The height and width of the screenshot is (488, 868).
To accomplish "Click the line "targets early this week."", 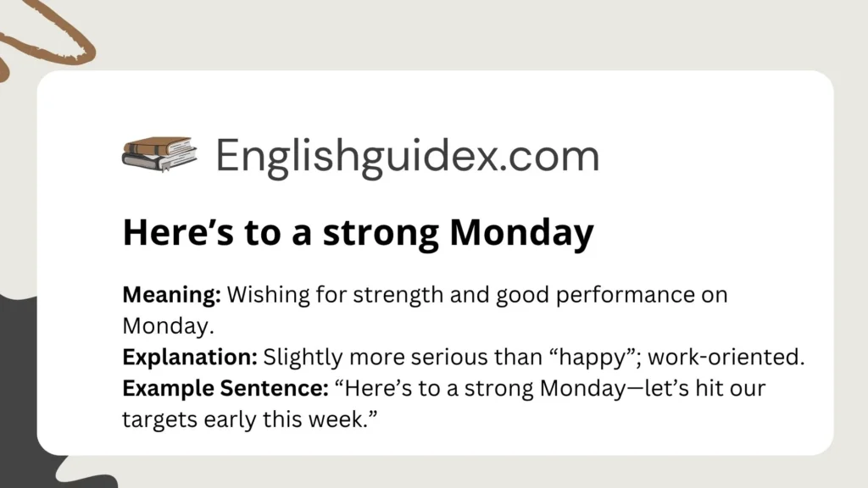I will point(249,419).
